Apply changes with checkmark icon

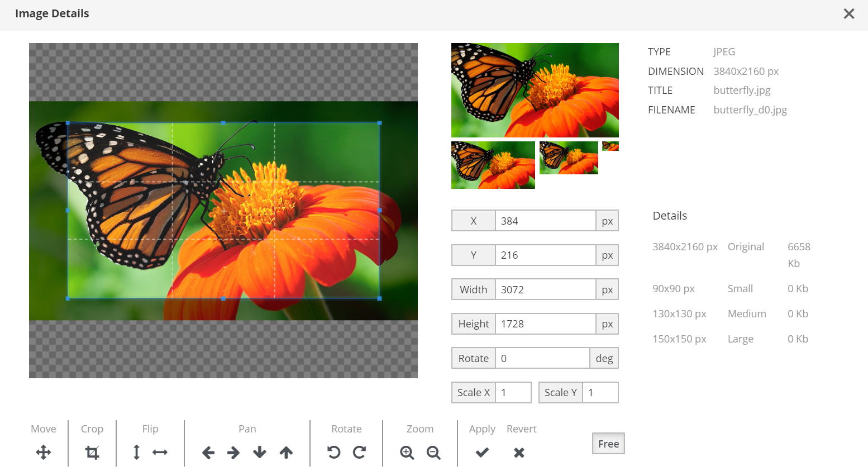[482, 453]
